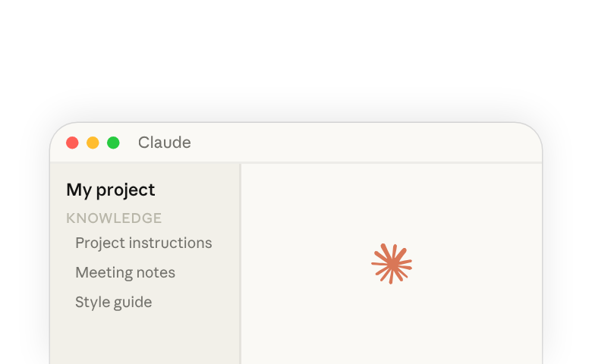This screenshot has width=592, height=364.
Task: Click the word "notes" in the Meeting notes entry
Action: click(156, 273)
